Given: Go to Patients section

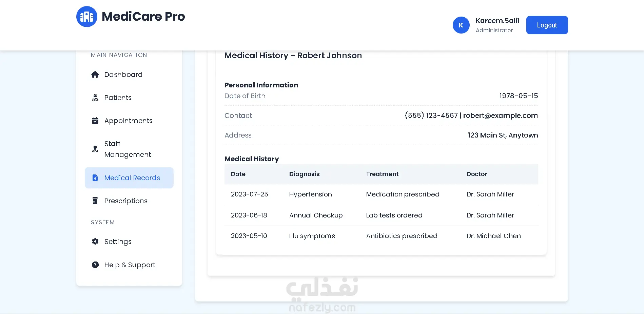Looking at the screenshot, I should coord(118,98).
